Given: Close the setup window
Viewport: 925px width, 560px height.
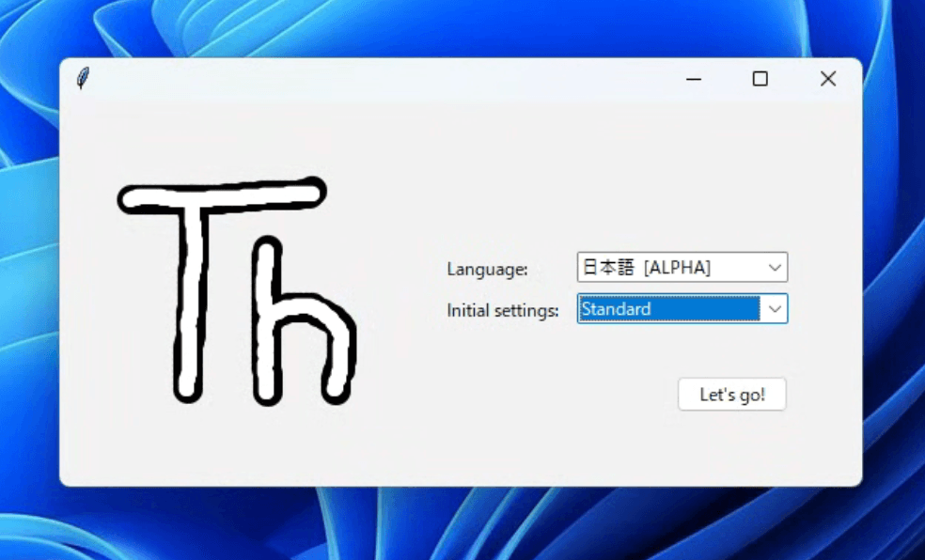Looking at the screenshot, I should pos(827,79).
